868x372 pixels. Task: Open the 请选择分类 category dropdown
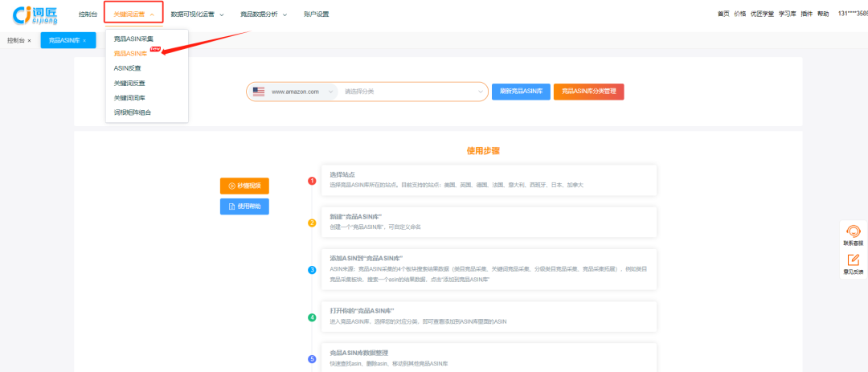pos(413,92)
